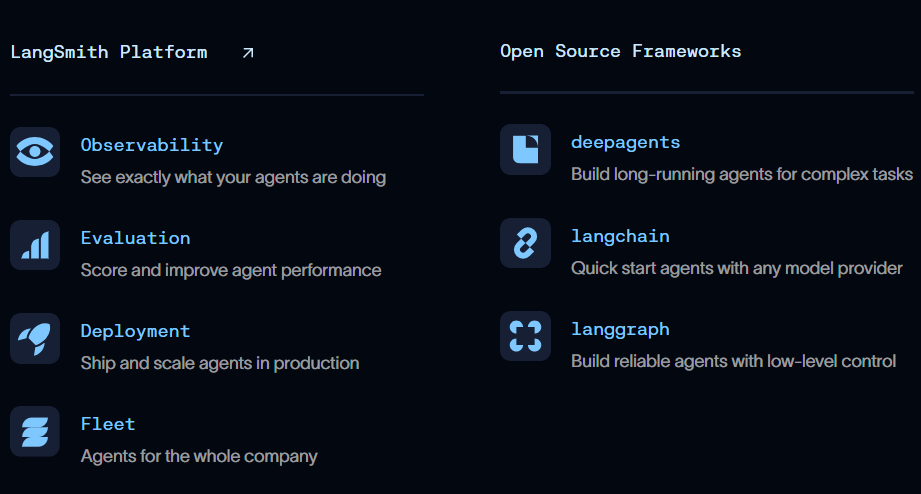This screenshot has height=494, width=921.
Task: Click the Observability eye icon
Action: click(x=35, y=152)
